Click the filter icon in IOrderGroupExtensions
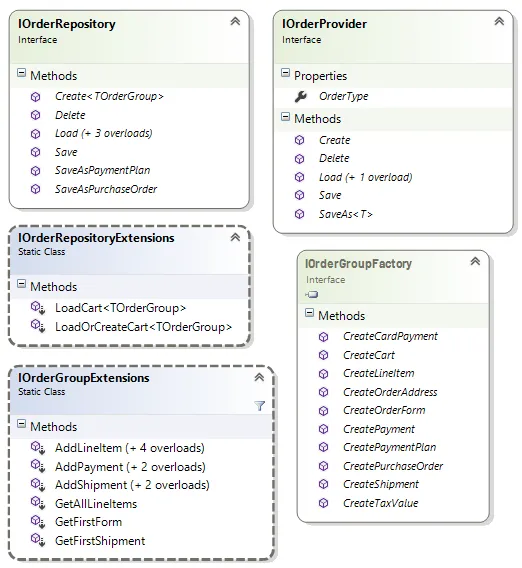 point(259,406)
